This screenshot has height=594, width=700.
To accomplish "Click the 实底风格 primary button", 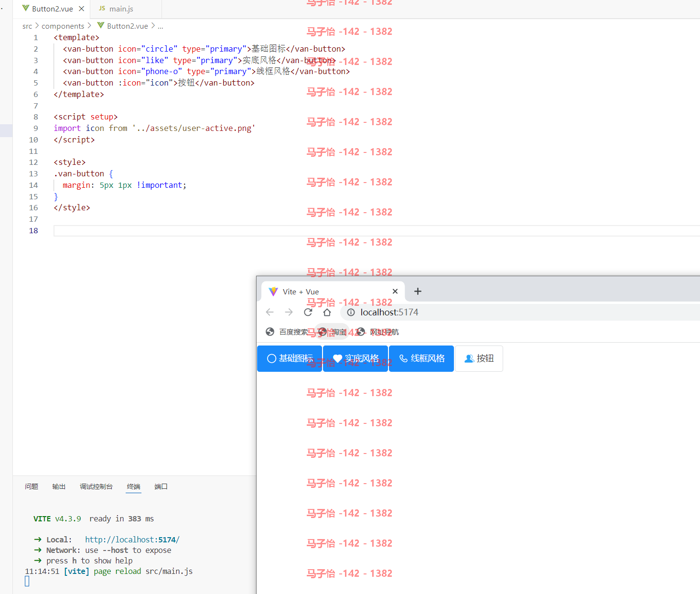I will [355, 358].
